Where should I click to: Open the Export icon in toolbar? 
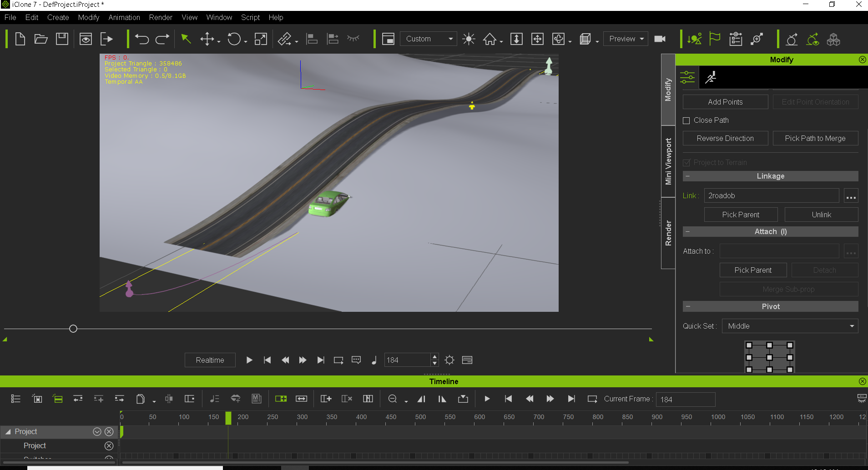(x=106, y=39)
